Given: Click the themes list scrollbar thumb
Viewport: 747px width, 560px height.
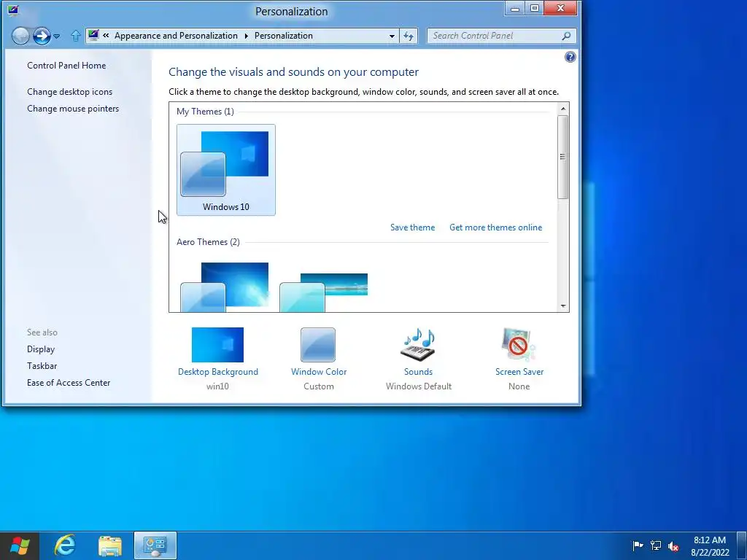Looking at the screenshot, I should coord(563,157).
